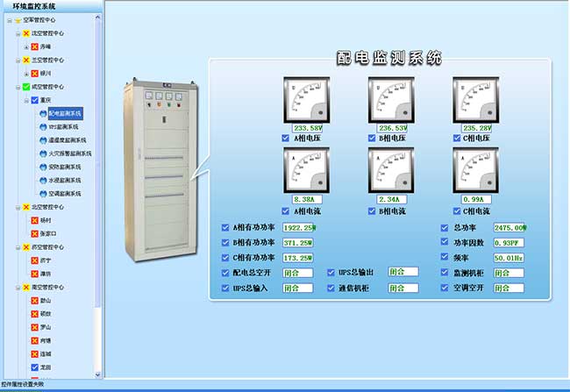Select the 张家口 station entry
The image size is (570, 392).
pyautogui.click(x=48, y=234)
